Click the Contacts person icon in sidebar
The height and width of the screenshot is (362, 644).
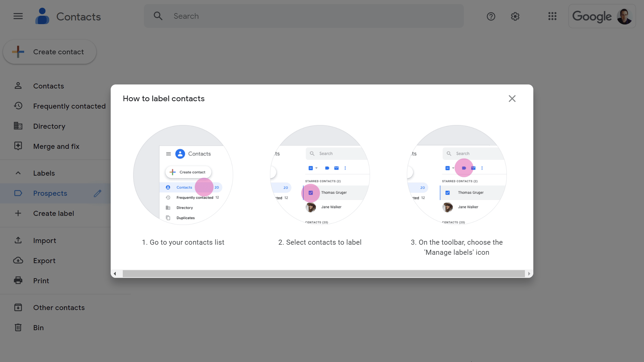(18, 86)
